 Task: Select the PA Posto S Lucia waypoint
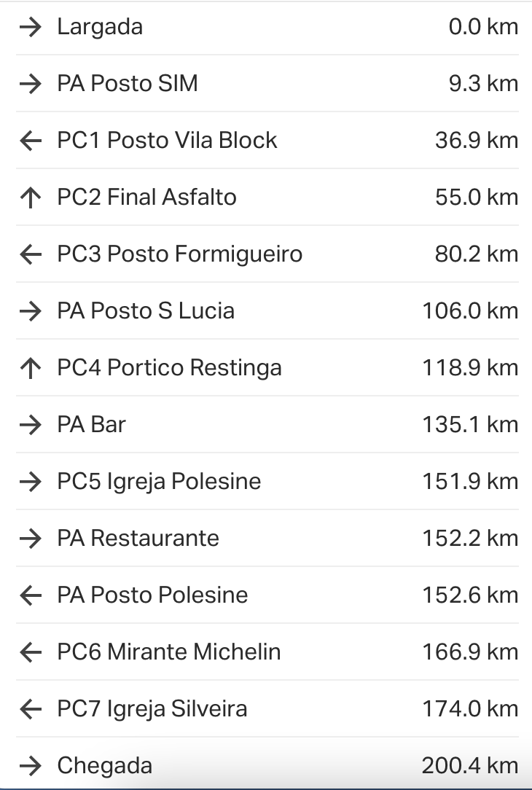point(146,311)
